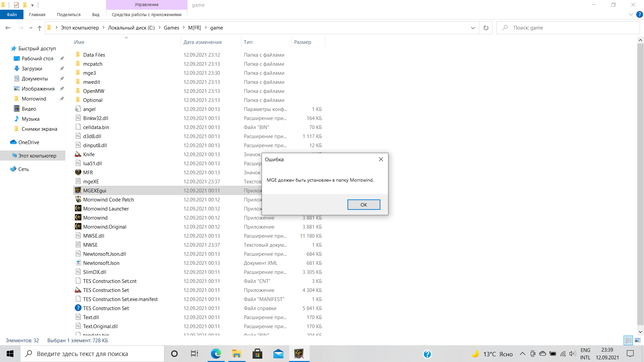The width and height of the screenshot is (644, 362).
Task: Click the taskbar search box
Action: pos(92,354)
